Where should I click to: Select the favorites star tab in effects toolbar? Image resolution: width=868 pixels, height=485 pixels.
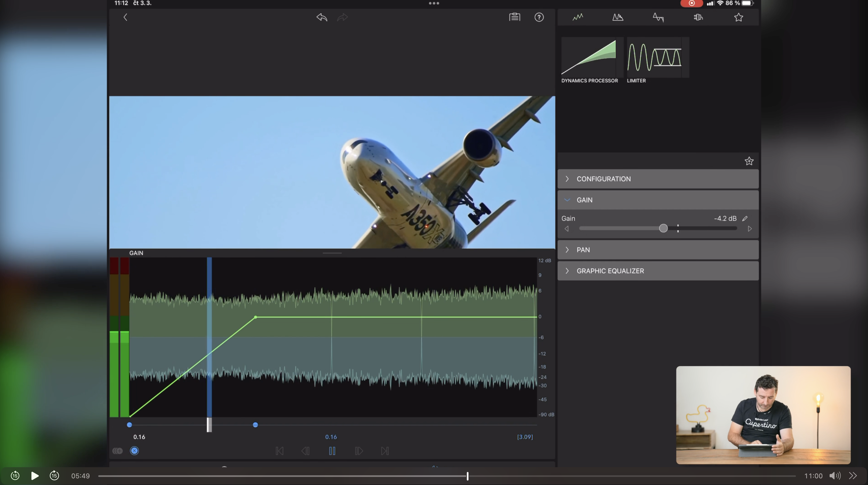(738, 17)
